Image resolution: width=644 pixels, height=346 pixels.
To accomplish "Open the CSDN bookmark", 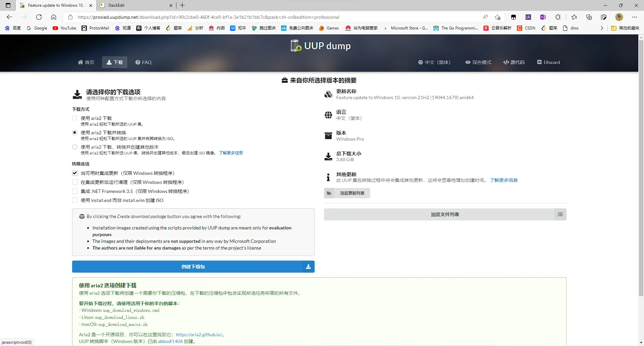I will pyautogui.click(x=526, y=28).
